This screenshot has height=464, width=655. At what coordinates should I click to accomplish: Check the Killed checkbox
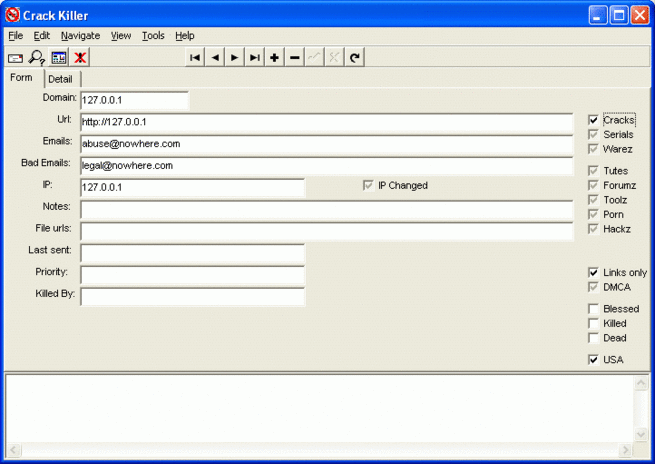pos(594,324)
